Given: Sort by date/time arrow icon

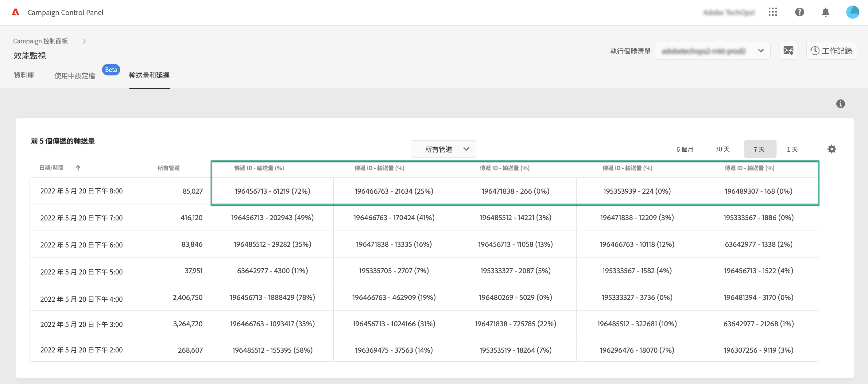Looking at the screenshot, I should pyautogui.click(x=78, y=168).
